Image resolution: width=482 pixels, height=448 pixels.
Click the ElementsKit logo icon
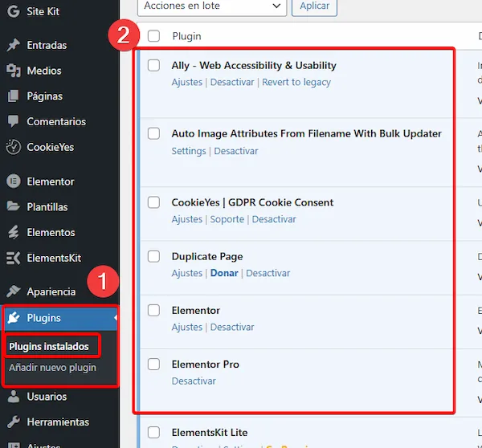pos(14,258)
